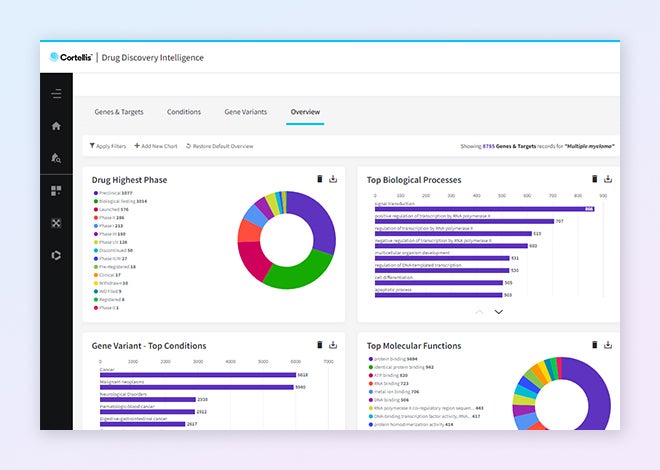This screenshot has width=660, height=470.
Task: Download the Top Biological Processes chart
Action: coord(608,179)
